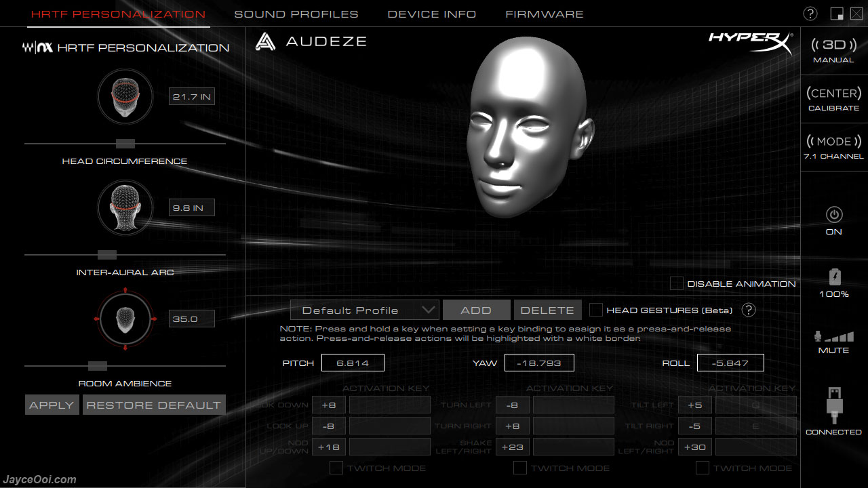
Task: Click the 35.0 room ambience field
Action: (192, 319)
